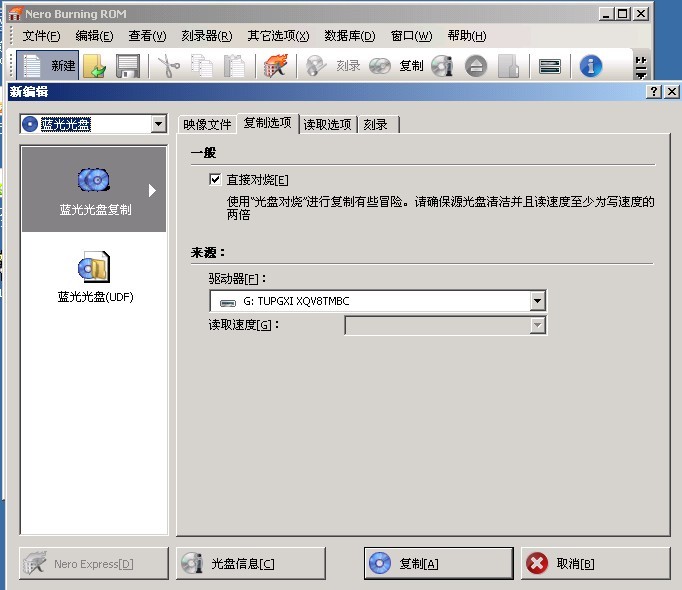Image resolution: width=682 pixels, height=590 pixels.
Task: Expand the toolbar overflow chevron
Action: [641, 67]
